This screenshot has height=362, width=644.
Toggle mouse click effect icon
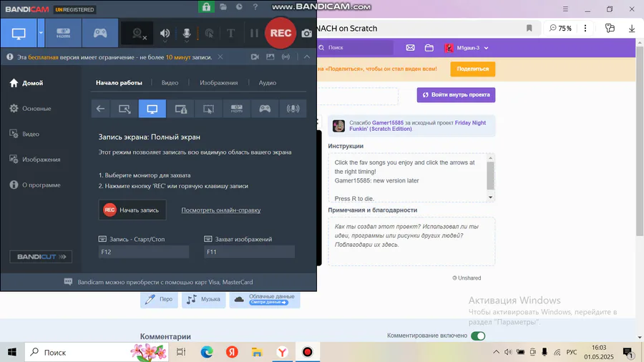(x=209, y=33)
